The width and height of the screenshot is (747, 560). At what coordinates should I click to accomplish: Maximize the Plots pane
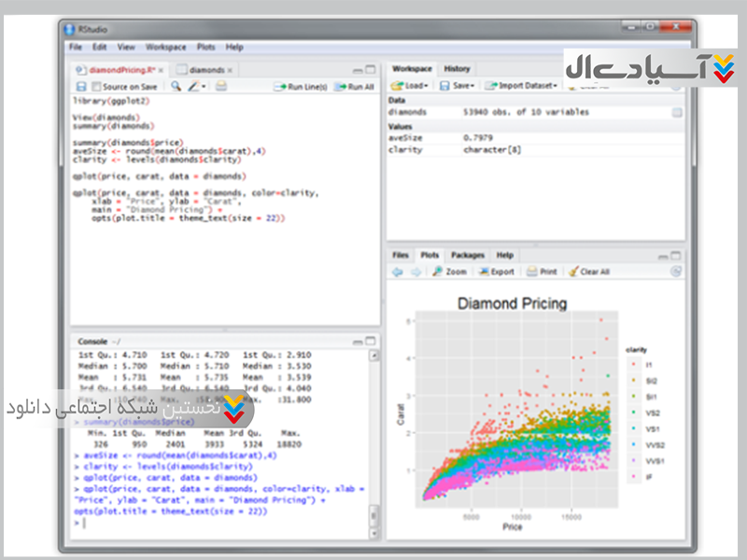click(677, 255)
